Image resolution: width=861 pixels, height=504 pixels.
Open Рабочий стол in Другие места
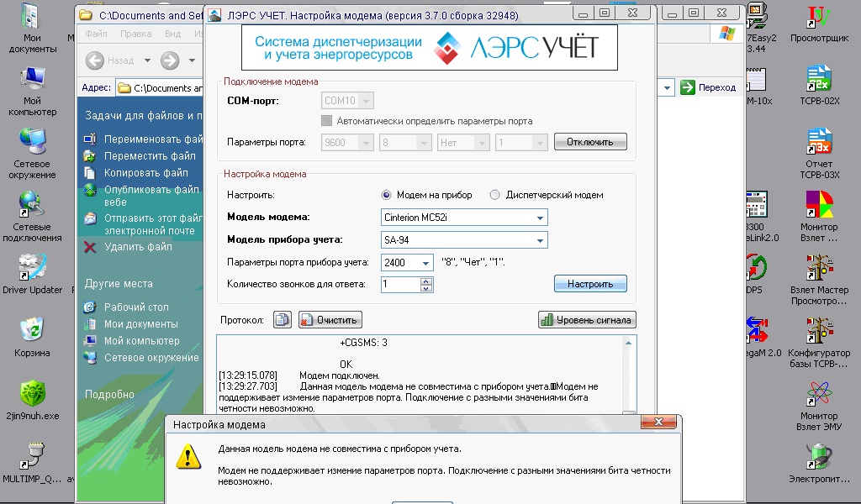136,307
